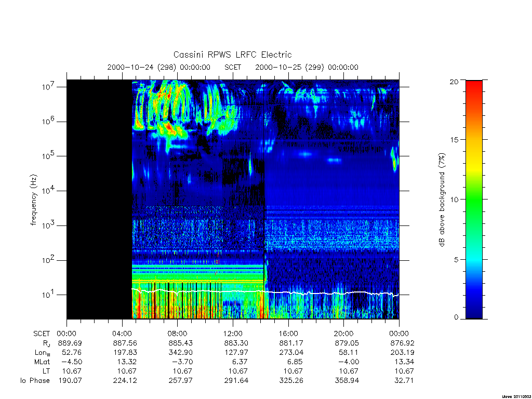Click the Io Phase value '32.71'
532x399 pixels.
tap(404, 381)
